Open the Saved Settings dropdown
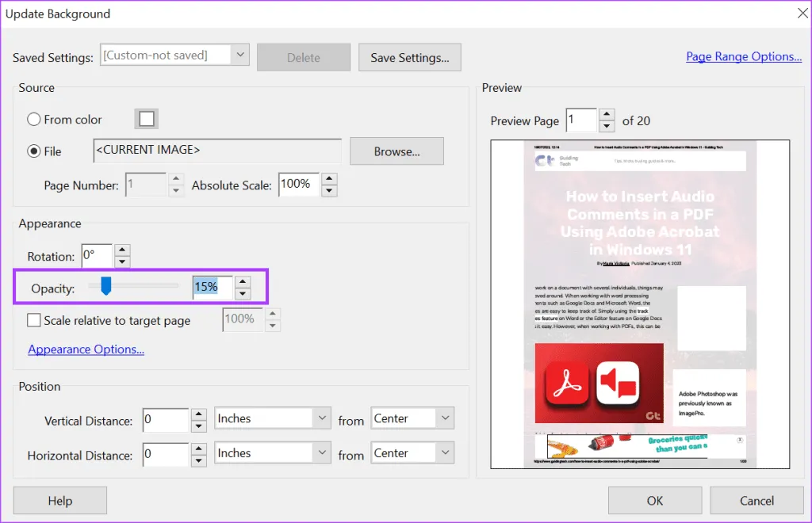This screenshot has width=812, height=523. pos(240,55)
